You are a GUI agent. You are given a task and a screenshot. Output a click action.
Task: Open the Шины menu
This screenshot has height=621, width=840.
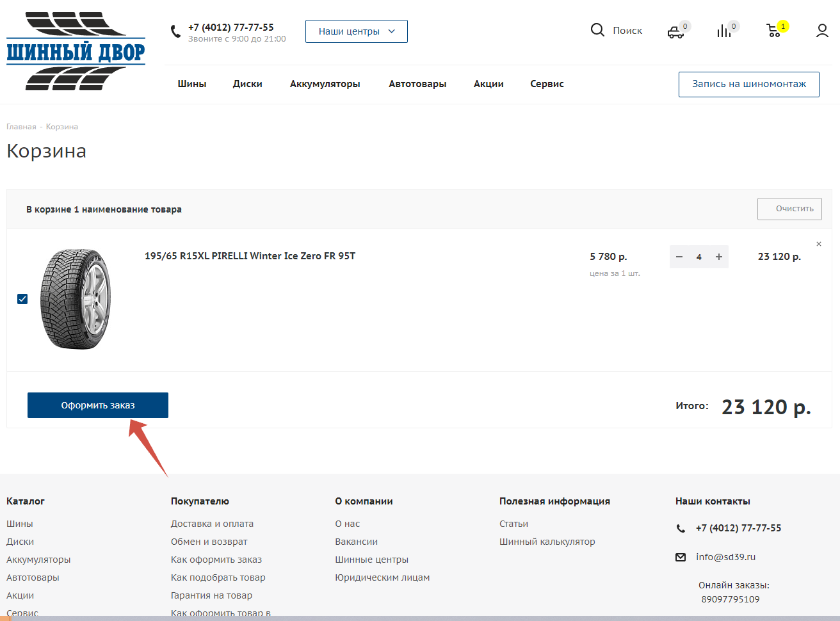192,84
